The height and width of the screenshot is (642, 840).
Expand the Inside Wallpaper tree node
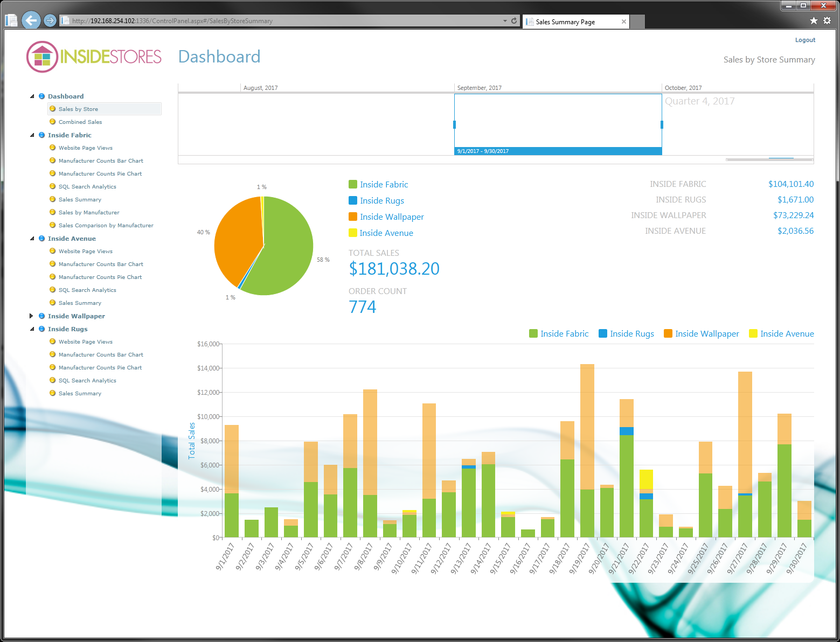[x=31, y=316]
